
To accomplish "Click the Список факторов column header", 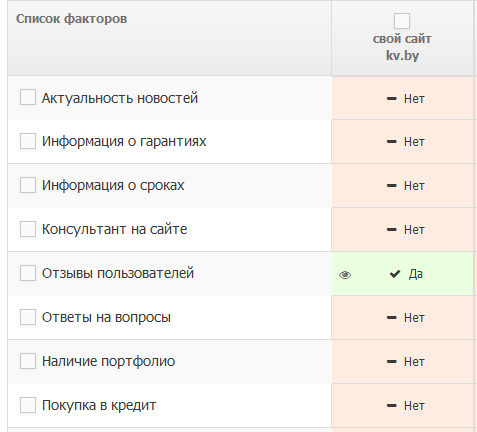I will [x=71, y=19].
